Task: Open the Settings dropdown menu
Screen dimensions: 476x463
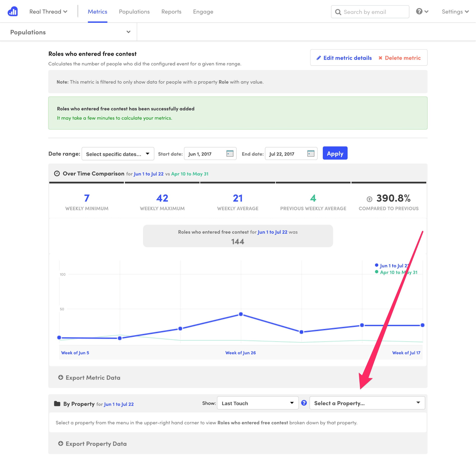Action: 455,12
